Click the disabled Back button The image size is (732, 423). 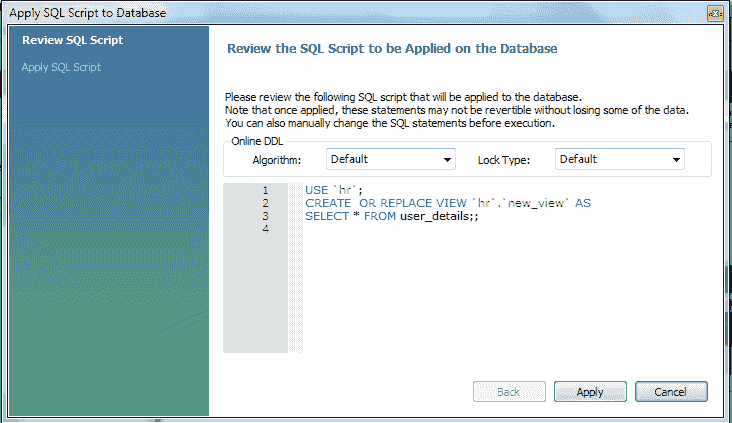click(x=509, y=391)
